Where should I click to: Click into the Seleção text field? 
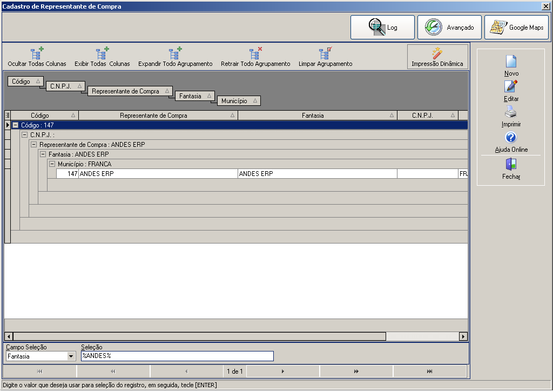coord(177,356)
